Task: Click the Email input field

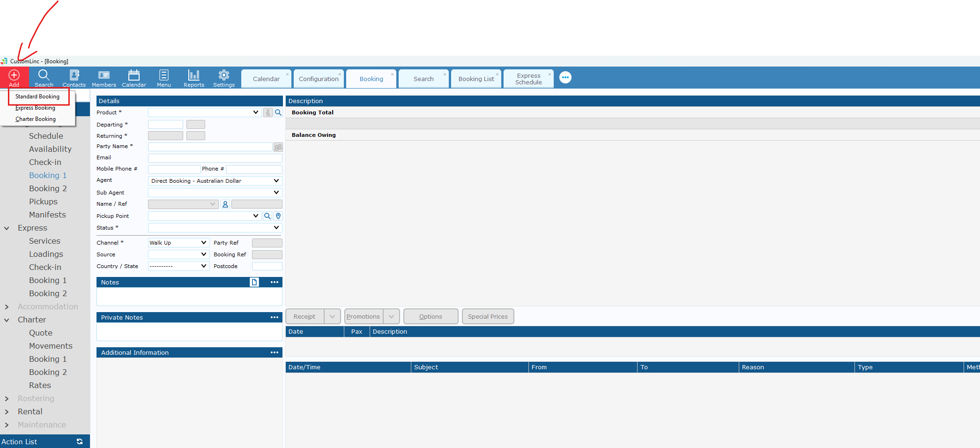Action: pos(215,158)
